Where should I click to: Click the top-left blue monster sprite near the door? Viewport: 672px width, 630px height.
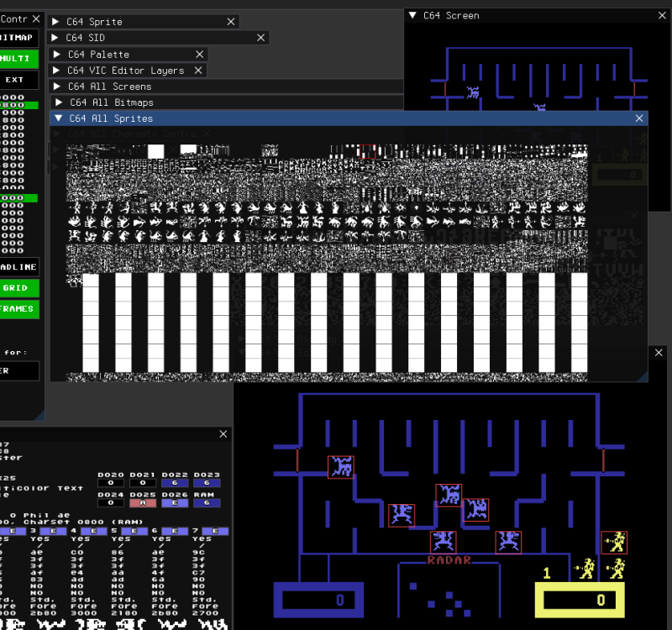pos(341,467)
